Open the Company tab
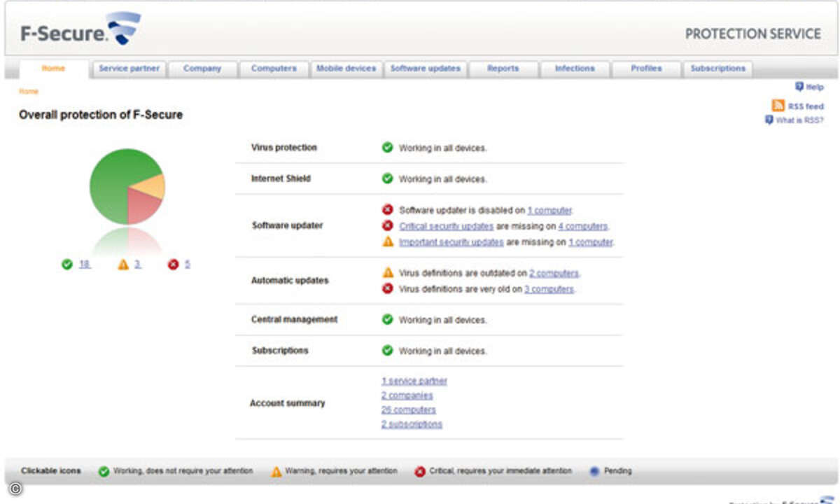 202,69
